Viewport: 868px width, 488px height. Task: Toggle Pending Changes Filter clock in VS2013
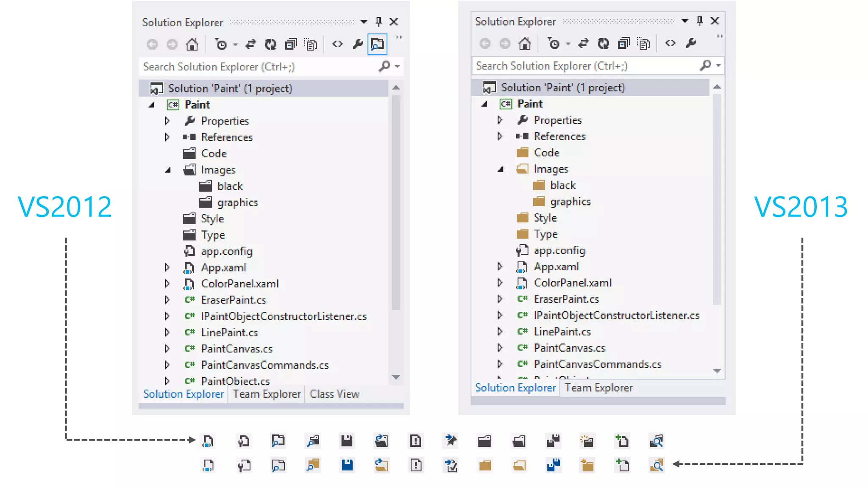554,43
